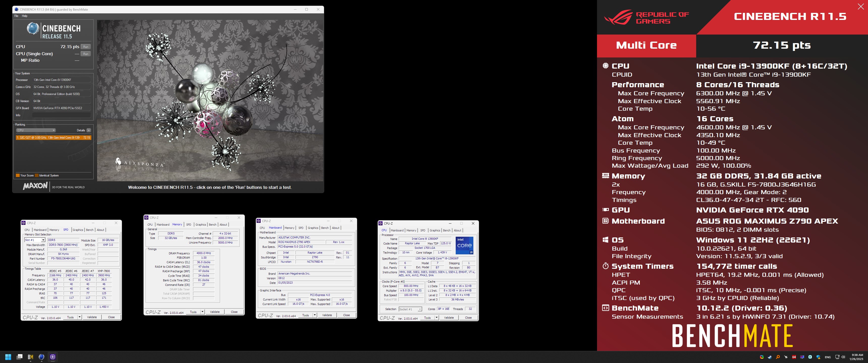Open the Ranking CPU dropdown in Cinebench
The image size is (868, 363).
(36, 130)
